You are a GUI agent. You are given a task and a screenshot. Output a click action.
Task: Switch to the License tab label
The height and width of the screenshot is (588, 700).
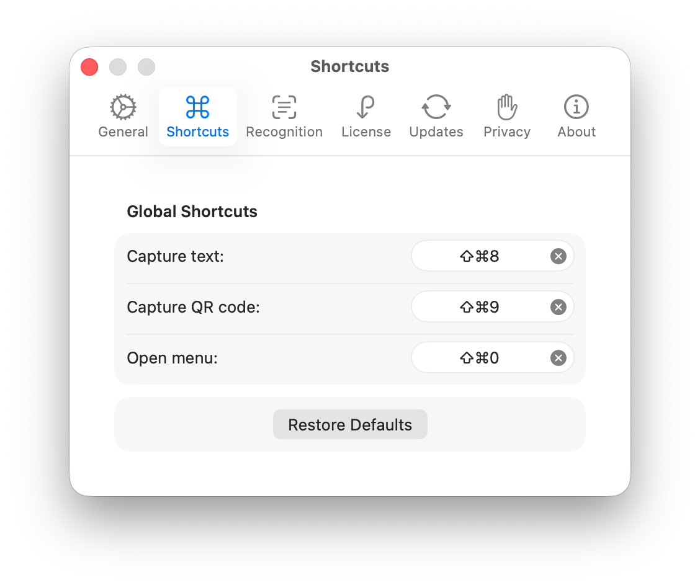click(366, 132)
